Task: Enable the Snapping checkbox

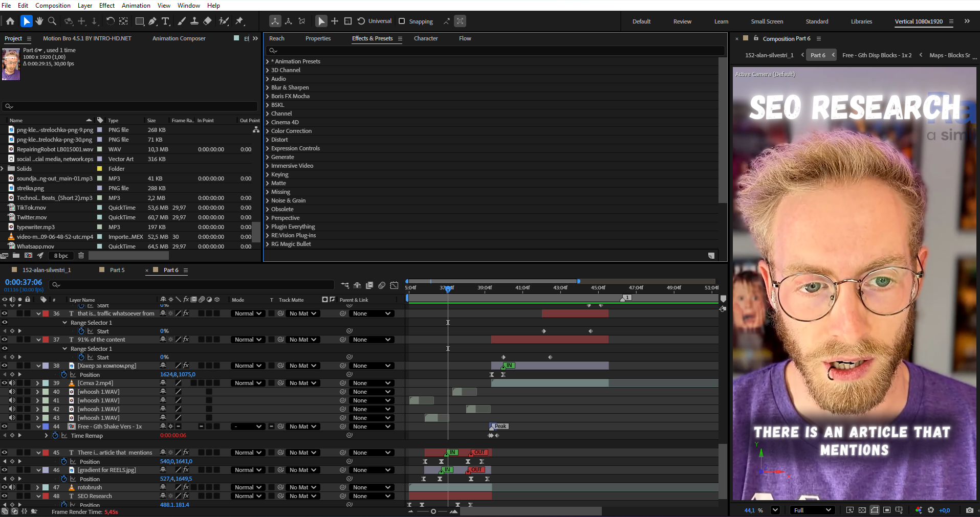Action: [x=402, y=21]
